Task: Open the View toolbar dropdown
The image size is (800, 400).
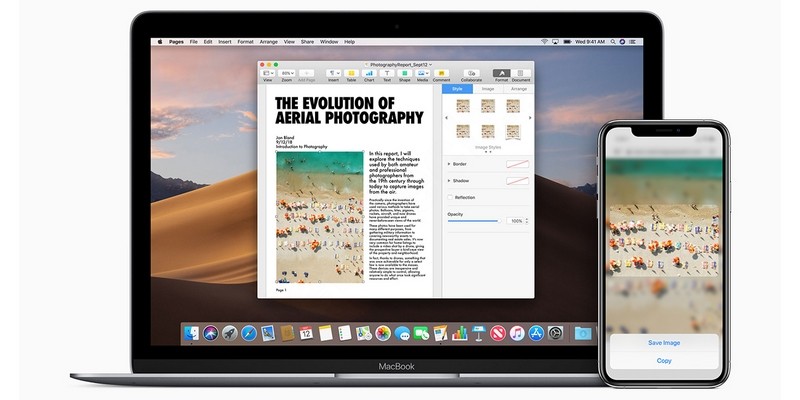Action: click(267, 73)
